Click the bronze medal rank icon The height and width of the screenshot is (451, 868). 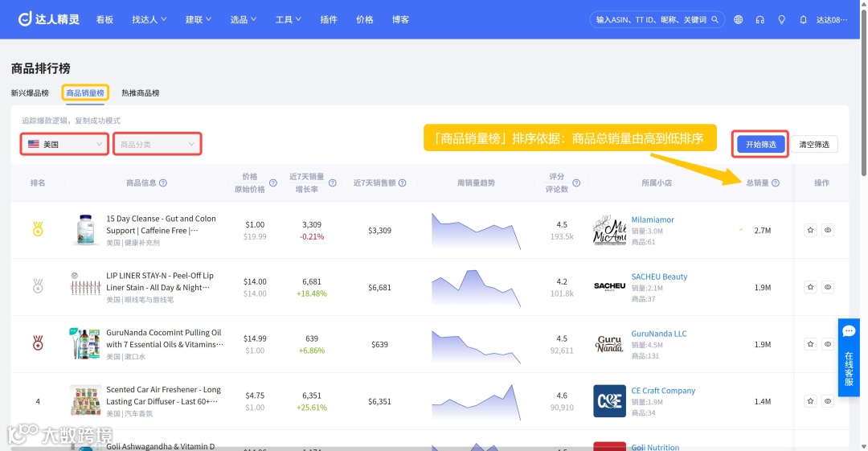[38, 343]
